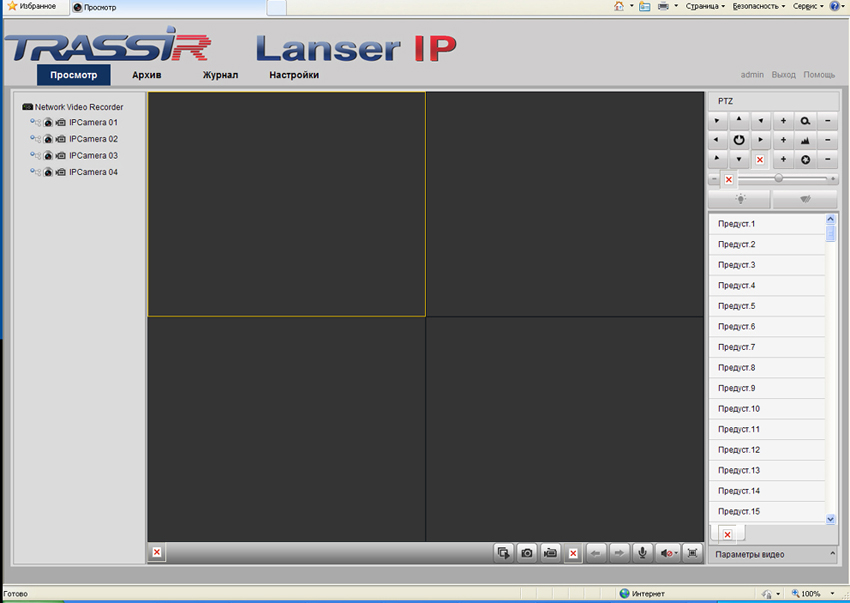
Task: Select IPCamera 03 in the device tree
Action: (x=93, y=156)
